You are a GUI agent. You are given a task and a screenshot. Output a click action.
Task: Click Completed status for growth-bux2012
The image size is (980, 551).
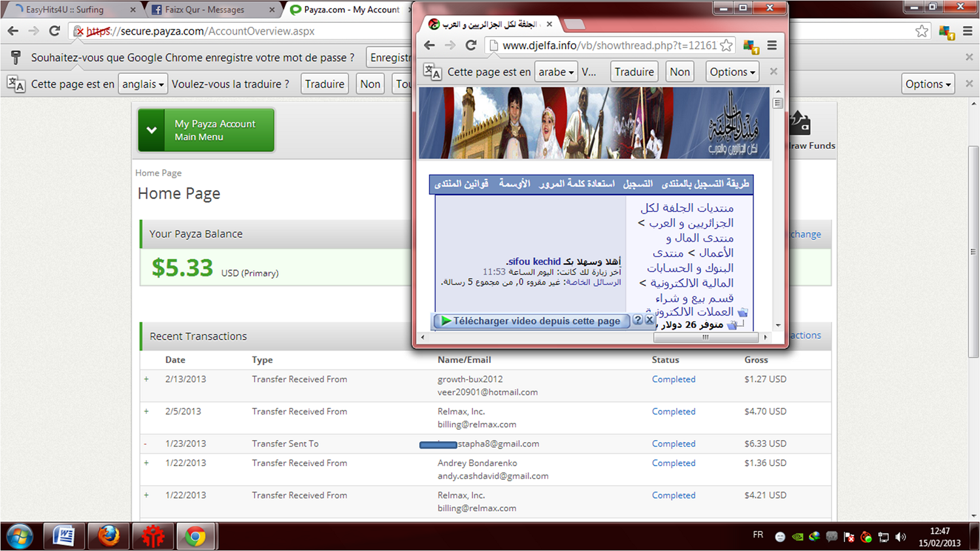point(674,379)
